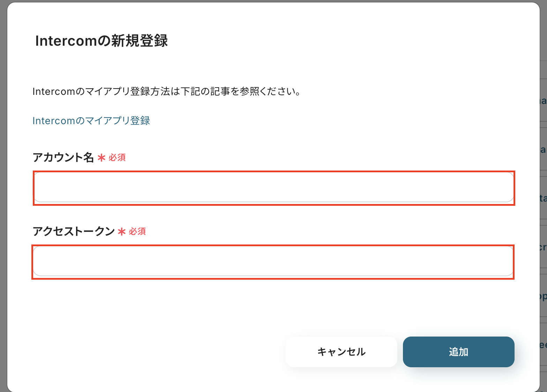Click the 追加 button
Screen dimensions: 547x392
point(458,352)
